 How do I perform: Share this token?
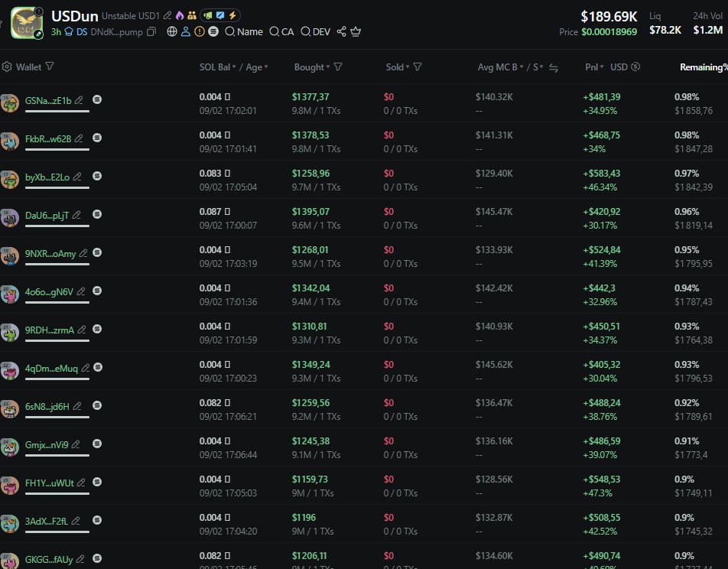pos(341,31)
